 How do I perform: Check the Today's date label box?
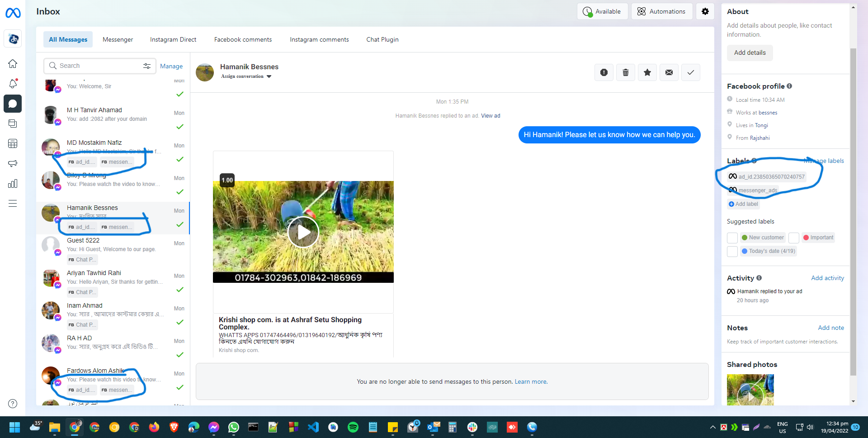(x=732, y=252)
